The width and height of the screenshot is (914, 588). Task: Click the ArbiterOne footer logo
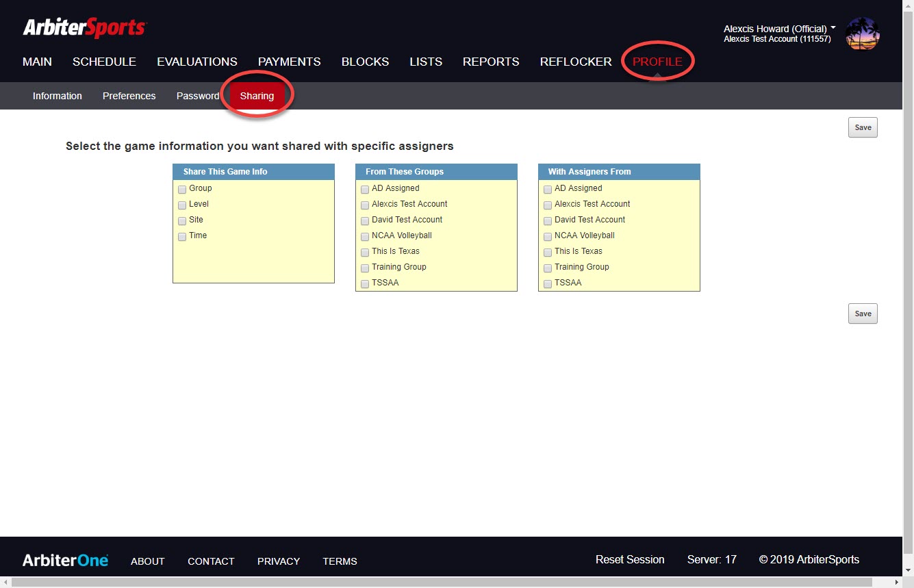tap(65, 561)
